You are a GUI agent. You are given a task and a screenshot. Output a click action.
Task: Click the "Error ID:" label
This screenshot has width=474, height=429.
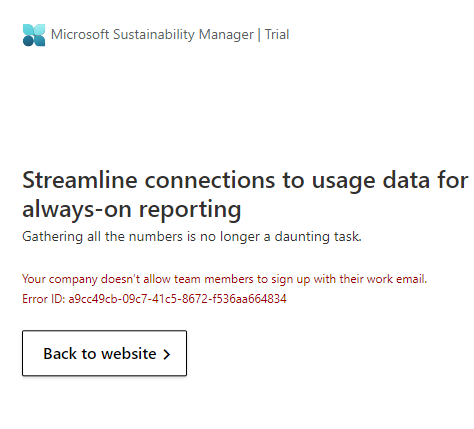[x=44, y=299]
